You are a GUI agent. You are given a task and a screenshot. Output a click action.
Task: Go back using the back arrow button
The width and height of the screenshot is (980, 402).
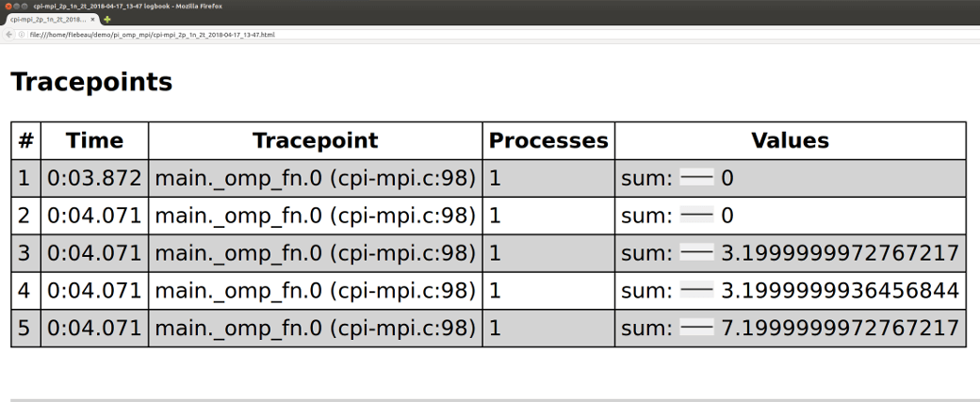pos(8,34)
